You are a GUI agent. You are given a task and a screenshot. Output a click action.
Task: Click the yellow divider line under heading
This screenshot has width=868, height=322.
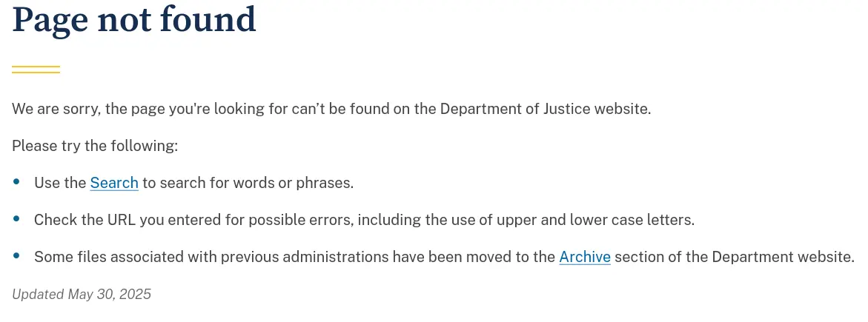(36, 70)
